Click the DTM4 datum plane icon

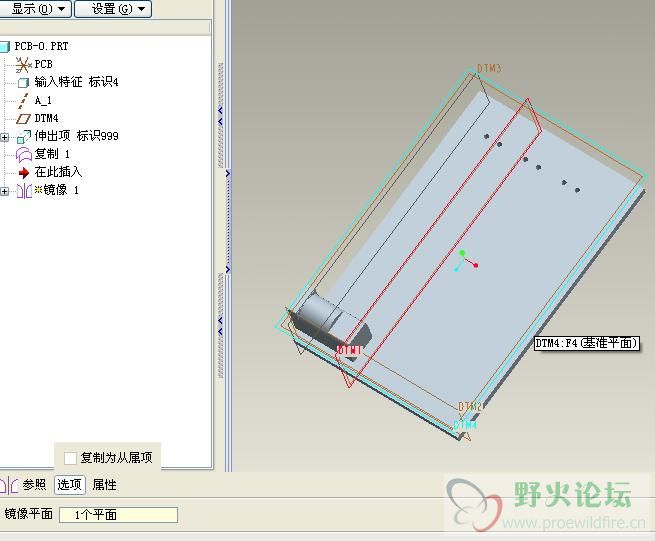(23, 119)
